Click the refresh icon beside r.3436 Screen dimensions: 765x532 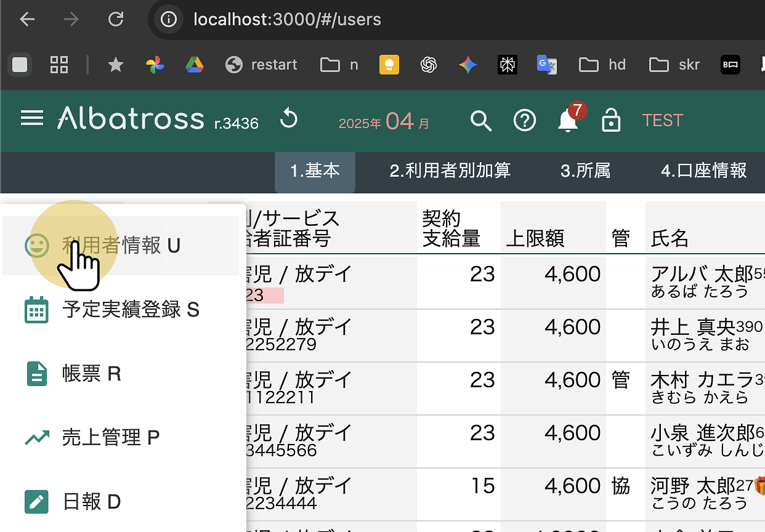coord(288,119)
